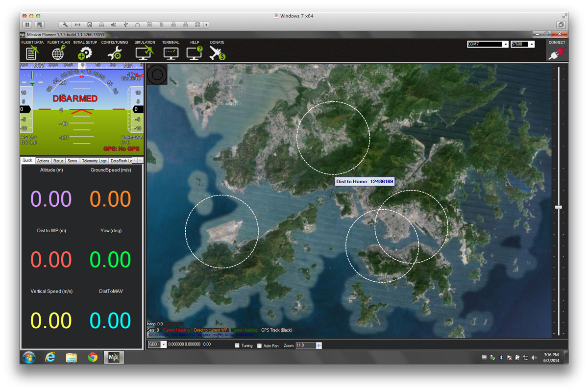Launch the Simulation screen
Screen dimensions: 588x391
point(145,52)
